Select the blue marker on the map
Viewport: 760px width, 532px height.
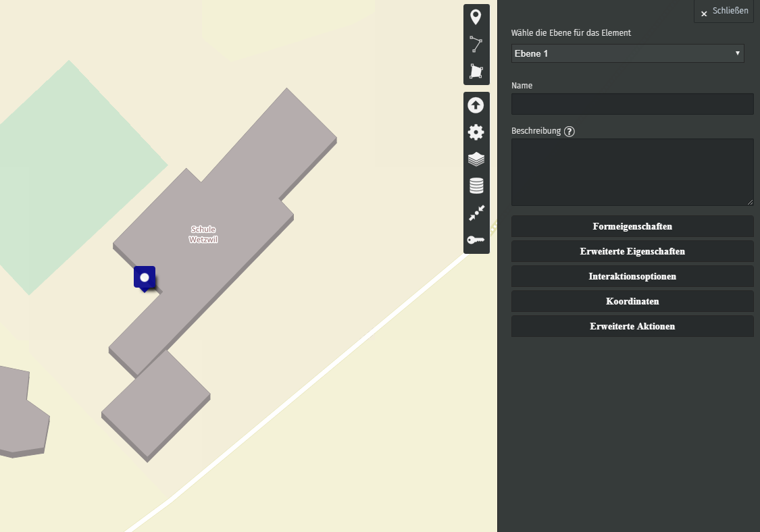[145, 277]
